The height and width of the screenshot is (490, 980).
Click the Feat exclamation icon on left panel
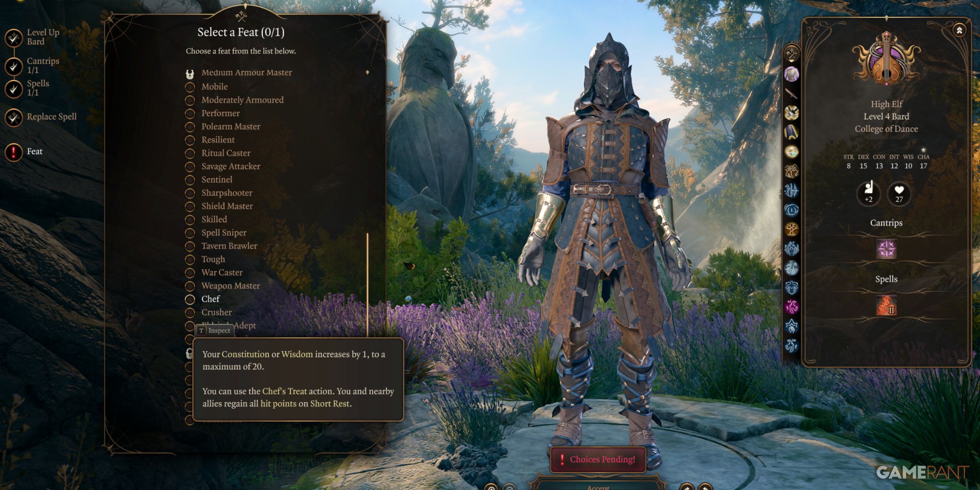pyautogui.click(x=14, y=151)
